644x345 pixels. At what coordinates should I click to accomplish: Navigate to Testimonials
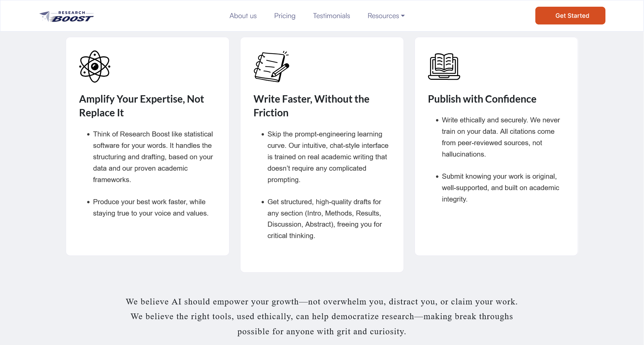tap(331, 16)
